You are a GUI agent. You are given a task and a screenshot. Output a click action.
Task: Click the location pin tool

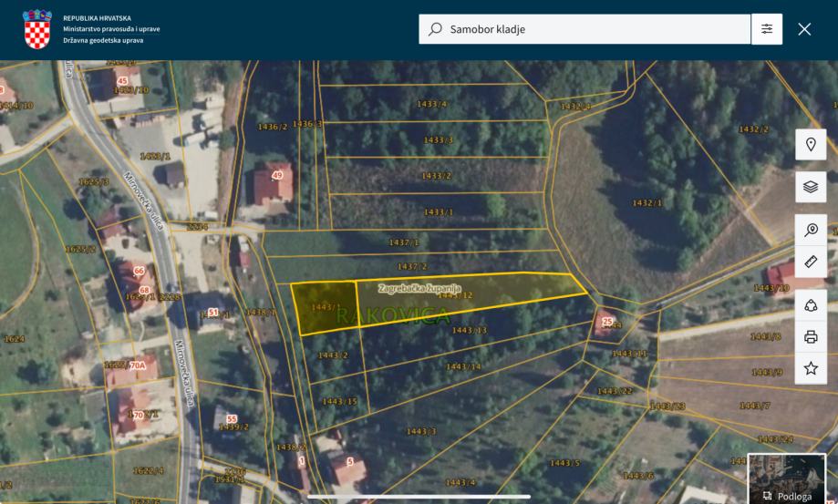click(811, 145)
